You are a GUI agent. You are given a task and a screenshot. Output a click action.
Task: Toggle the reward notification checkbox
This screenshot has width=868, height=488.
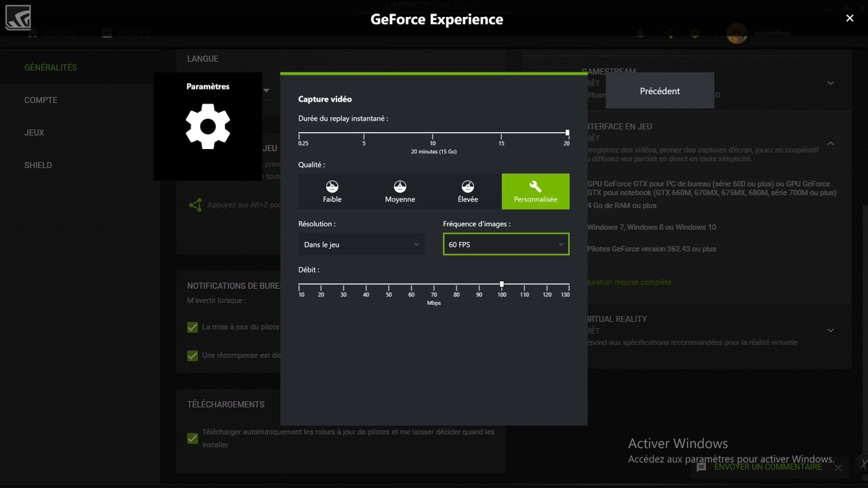(x=193, y=356)
